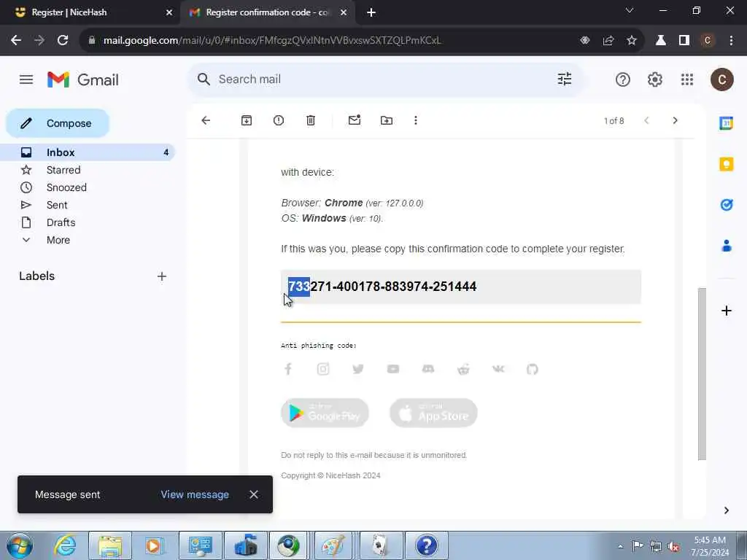Open the Gmail main menu hamburger
Image resolution: width=747 pixels, height=560 pixels.
(x=26, y=79)
